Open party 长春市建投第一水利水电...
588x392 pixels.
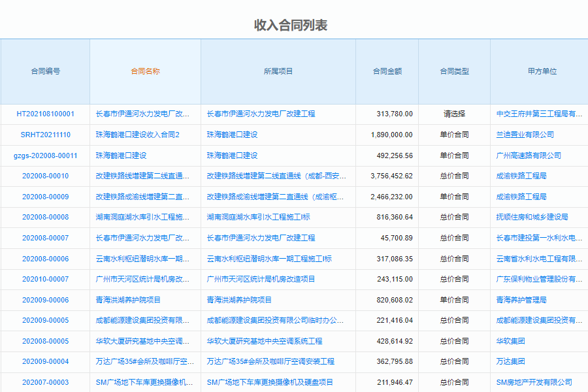539,238
